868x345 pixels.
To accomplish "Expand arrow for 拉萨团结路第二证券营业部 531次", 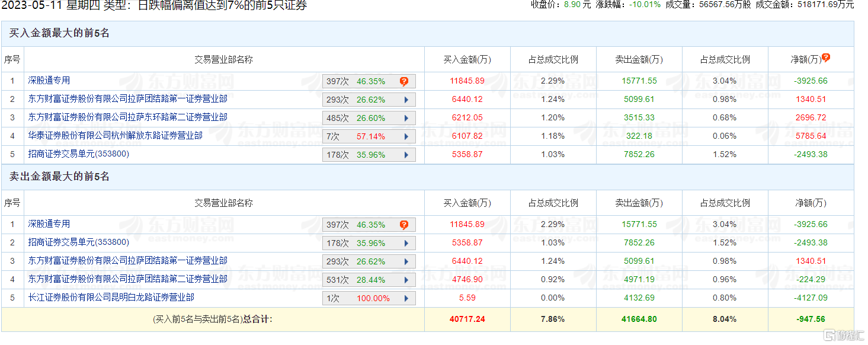I will click(406, 280).
